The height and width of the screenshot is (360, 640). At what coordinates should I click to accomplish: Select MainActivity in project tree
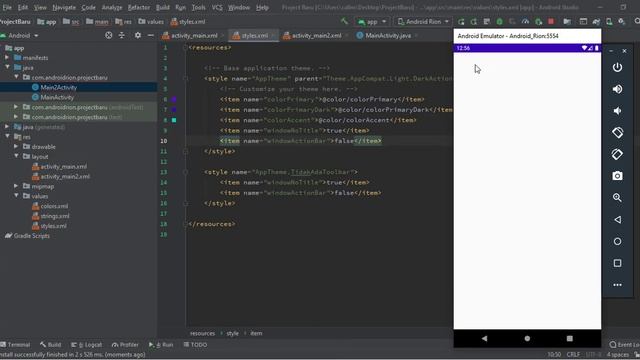coord(57,97)
